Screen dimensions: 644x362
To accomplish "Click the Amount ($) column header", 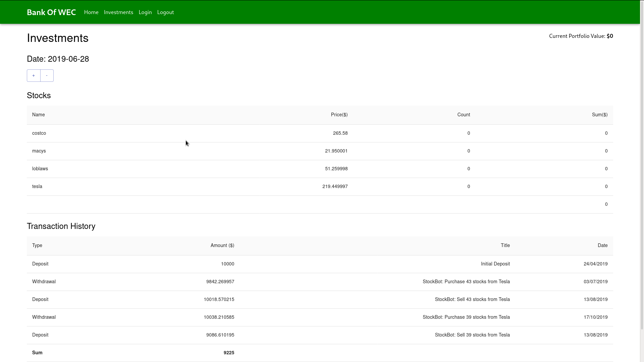I will [222, 246].
